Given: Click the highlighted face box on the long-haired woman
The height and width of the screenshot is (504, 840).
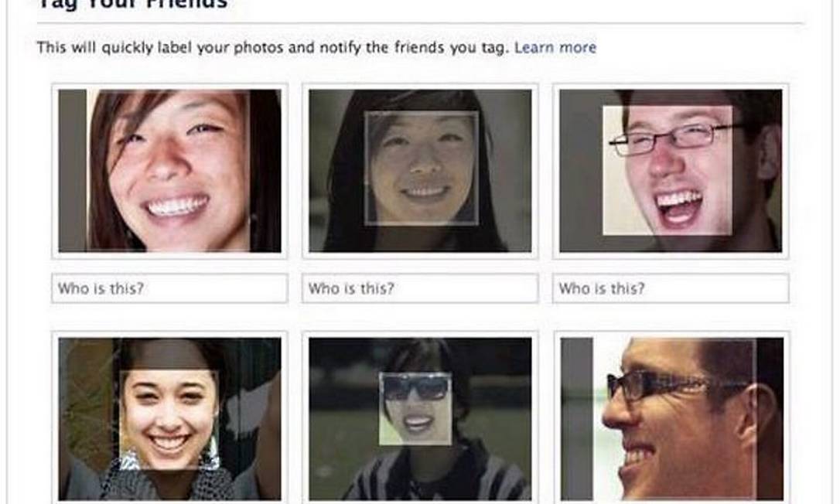Looking at the screenshot, I should pos(422,169).
